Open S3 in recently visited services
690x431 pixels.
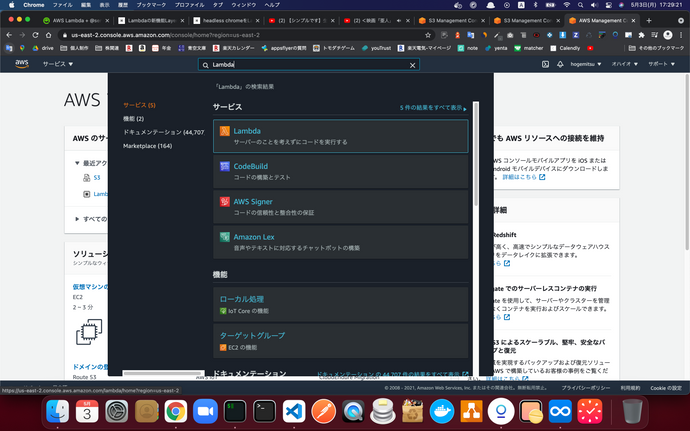pyautogui.click(x=97, y=178)
